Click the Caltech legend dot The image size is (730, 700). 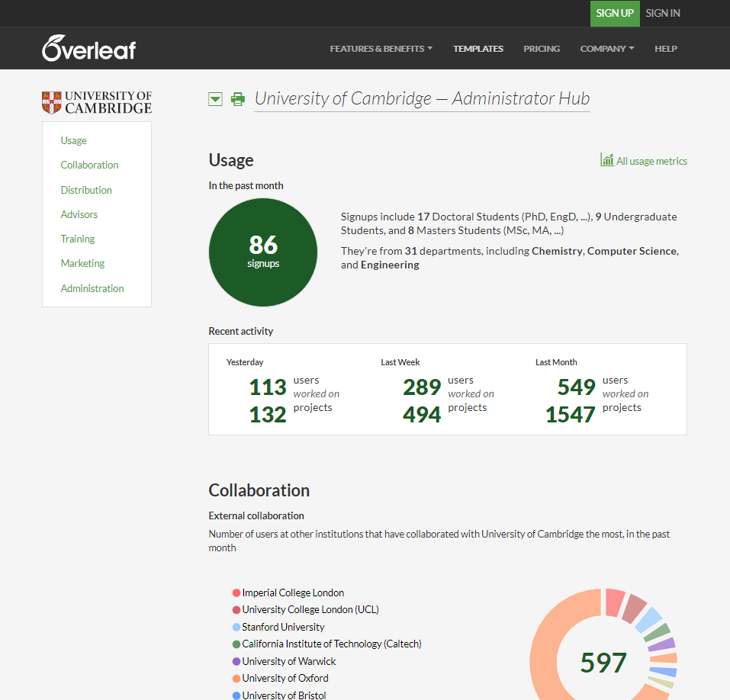pos(236,644)
